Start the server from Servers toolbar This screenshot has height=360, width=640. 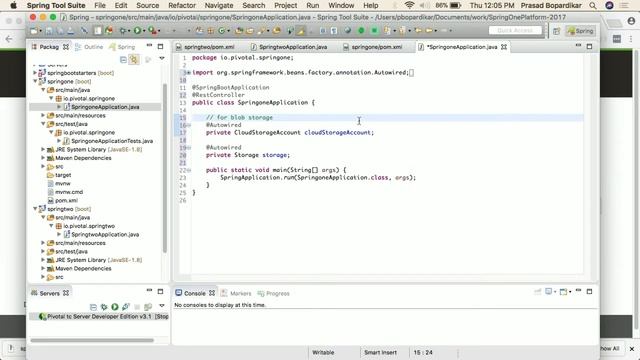[115, 307]
